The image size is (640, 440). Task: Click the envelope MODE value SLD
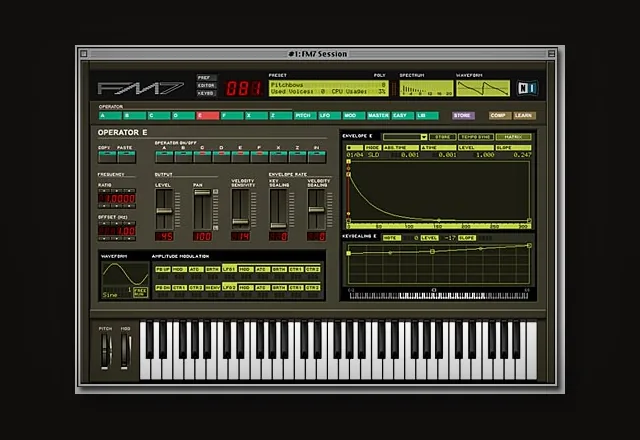373,155
